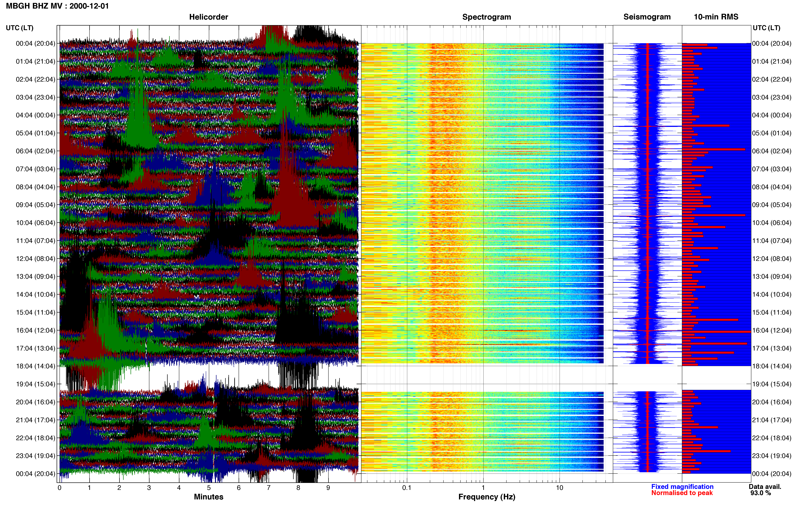The width and height of the screenshot is (812, 508).
Task: Click left time label '03:04 (23:04)'
Action: point(35,97)
